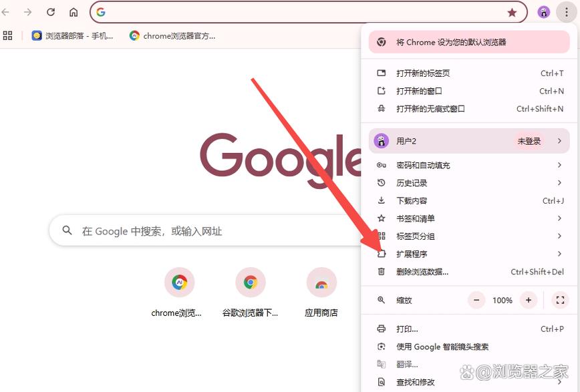Open 扩展程序 menu entry

[x=469, y=254]
